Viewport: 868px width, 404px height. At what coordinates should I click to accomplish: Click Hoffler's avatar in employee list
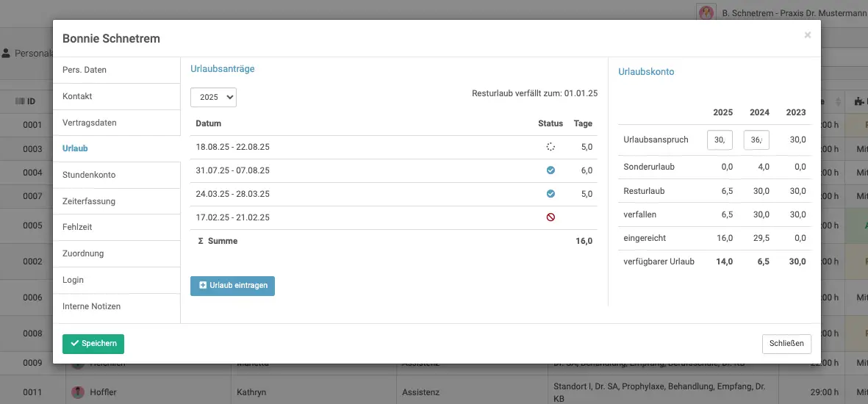point(78,392)
